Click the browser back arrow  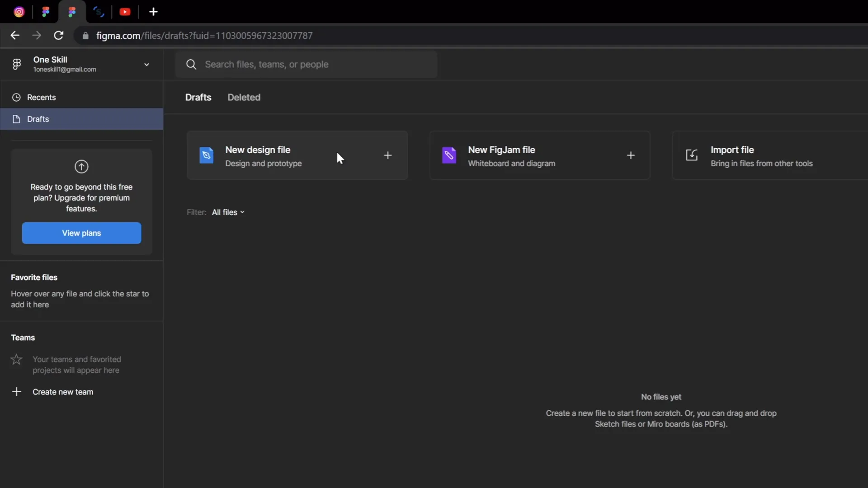coord(15,35)
